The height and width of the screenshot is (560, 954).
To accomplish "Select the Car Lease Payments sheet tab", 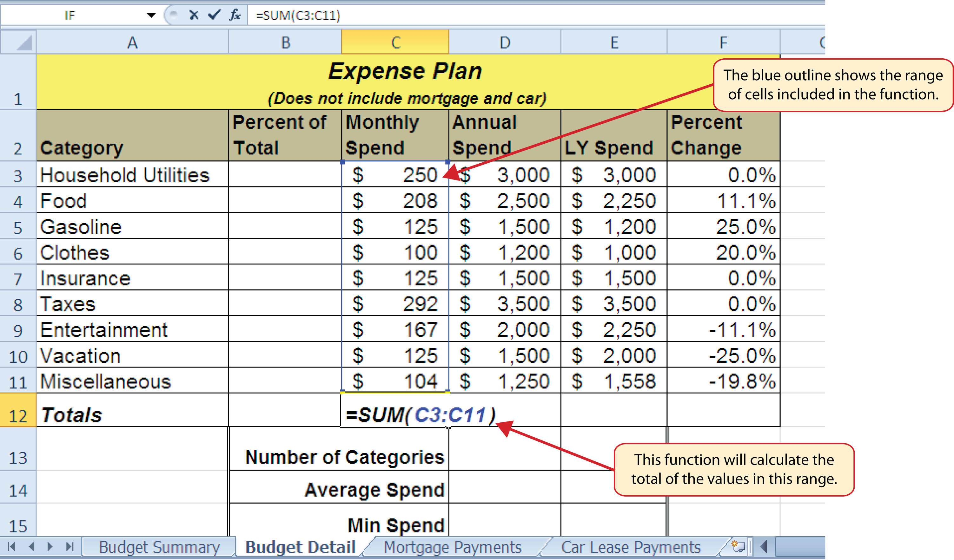I will tap(631, 547).
